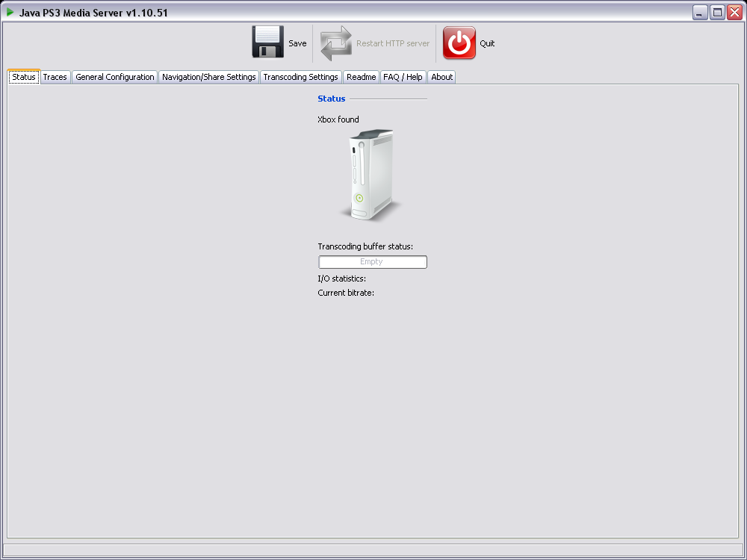Viewport: 747px width, 560px height.
Task: Click the green play icon in title bar
Action: click(10, 13)
